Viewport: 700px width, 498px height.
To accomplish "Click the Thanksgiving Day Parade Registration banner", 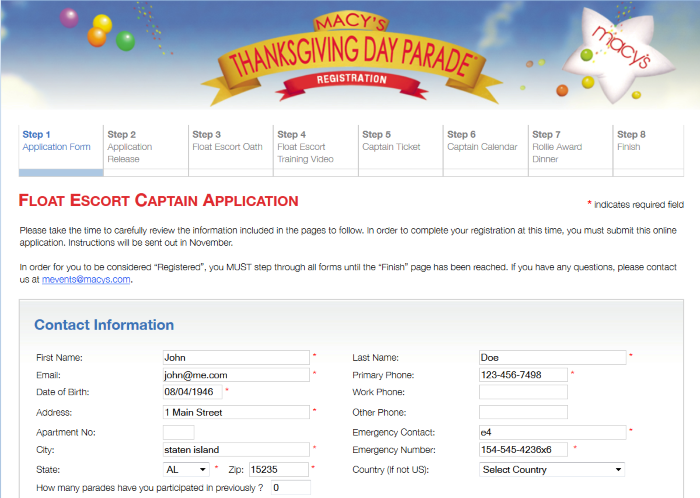I will coord(351,58).
